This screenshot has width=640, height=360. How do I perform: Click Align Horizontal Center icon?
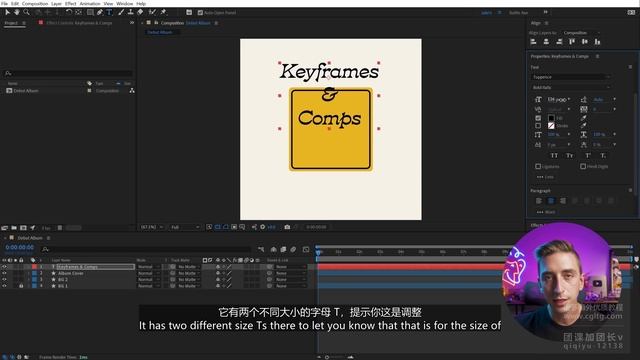point(546,42)
